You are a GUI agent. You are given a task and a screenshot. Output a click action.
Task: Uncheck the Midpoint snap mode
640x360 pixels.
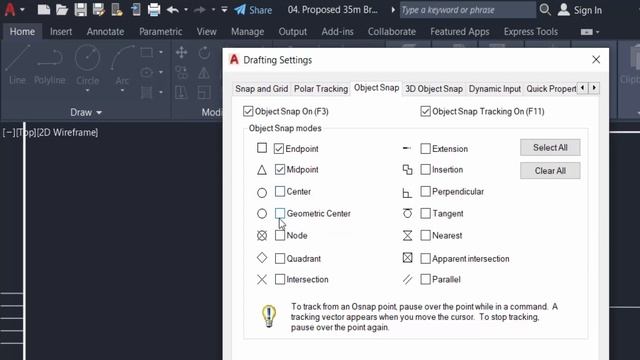click(280, 169)
